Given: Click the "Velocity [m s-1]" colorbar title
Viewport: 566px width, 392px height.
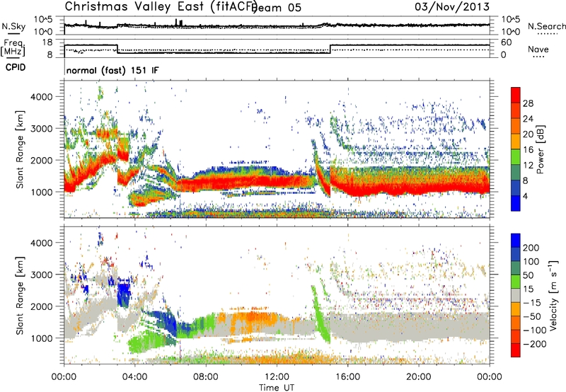Looking at the screenshot, I should tap(553, 295).
